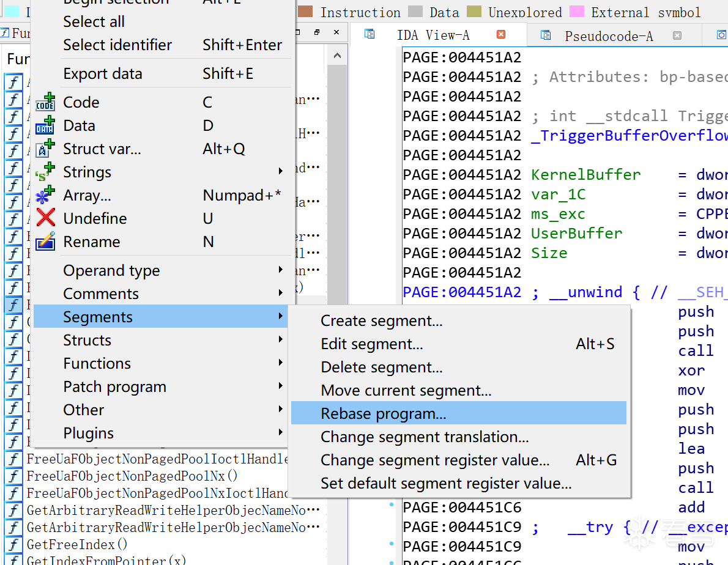This screenshot has width=728, height=565.
Task: Click the Size variable name
Action: (x=549, y=253)
